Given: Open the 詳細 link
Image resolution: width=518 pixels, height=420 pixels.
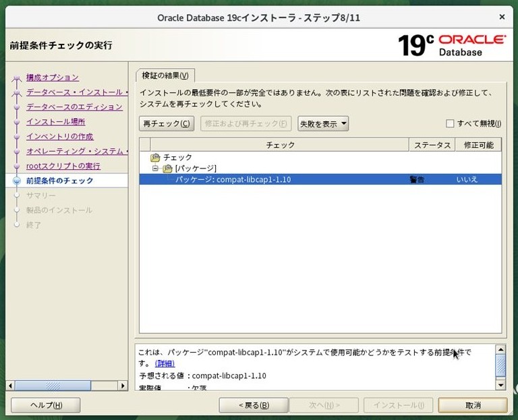Looking at the screenshot, I should click(165, 363).
